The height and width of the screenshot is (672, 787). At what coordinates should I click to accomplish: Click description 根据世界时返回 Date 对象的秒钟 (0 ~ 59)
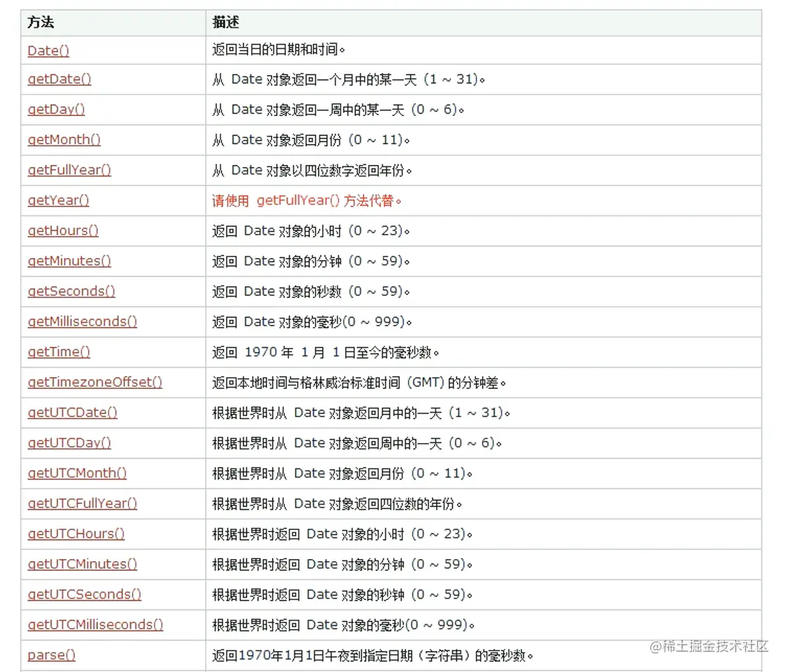[343, 595]
